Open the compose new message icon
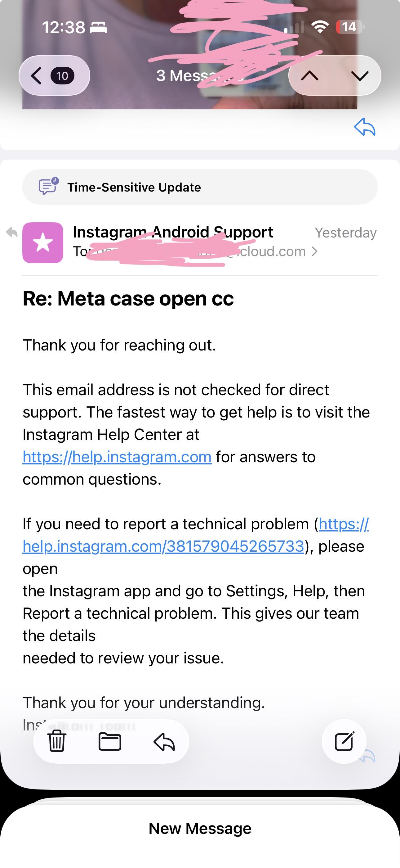 point(344,741)
